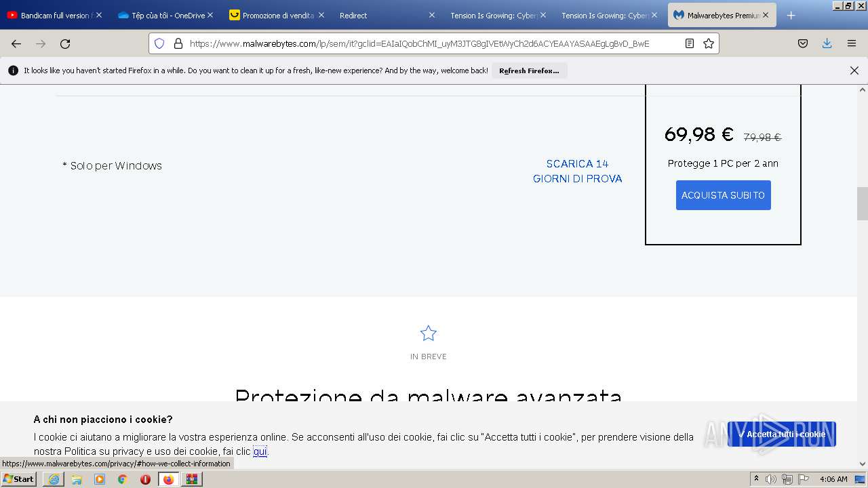Select the Firefox taskbar button
Screen dimensions: 868x488
click(x=168, y=479)
